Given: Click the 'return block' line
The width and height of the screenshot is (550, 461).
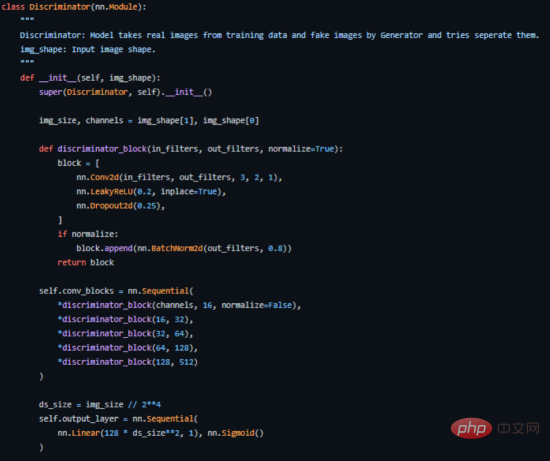Looking at the screenshot, I should tap(86, 262).
